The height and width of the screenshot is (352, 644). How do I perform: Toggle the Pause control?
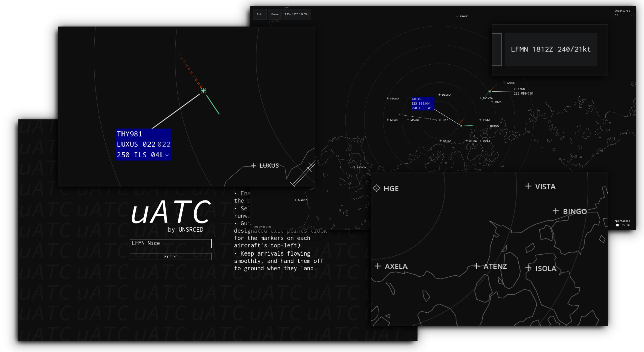coord(275,14)
